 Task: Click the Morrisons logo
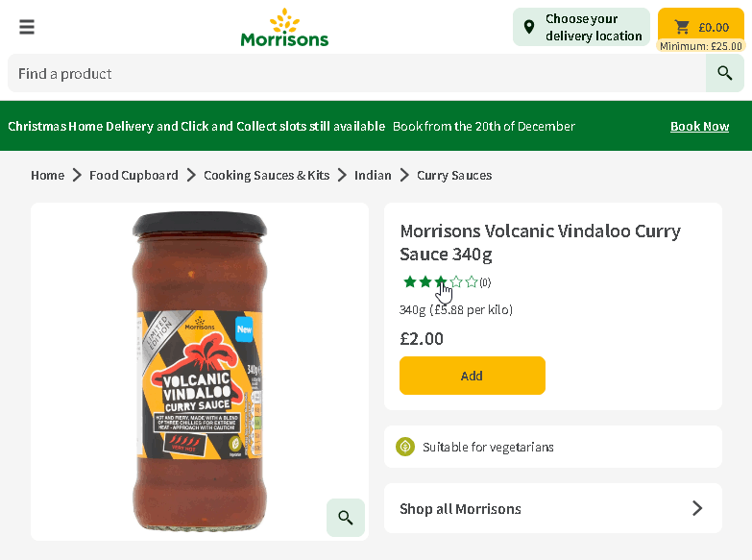(284, 28)
